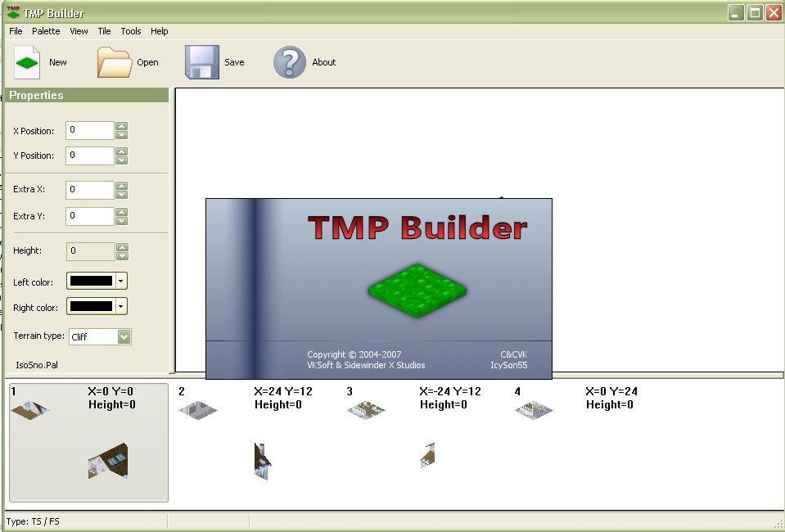Screen dimensions: 785x532
Task: Open the Right color dropdown arrow
Action: (121, 307)
